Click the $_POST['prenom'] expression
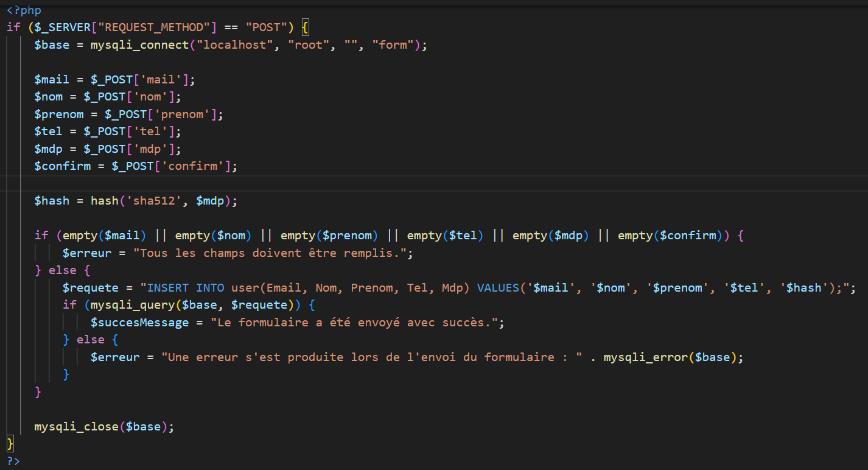Image resolution: width=868 pixels, height=470 pixels. point(164,114)
